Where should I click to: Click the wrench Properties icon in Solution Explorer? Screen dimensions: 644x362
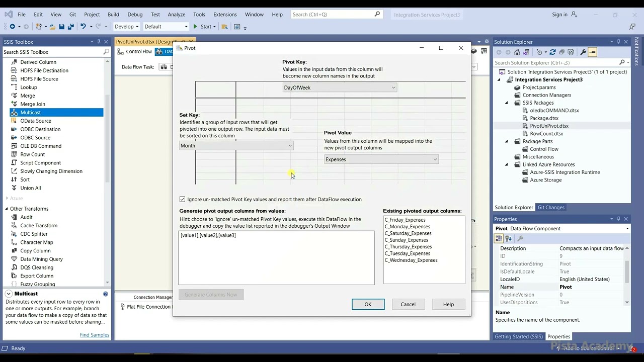(583, 52)
